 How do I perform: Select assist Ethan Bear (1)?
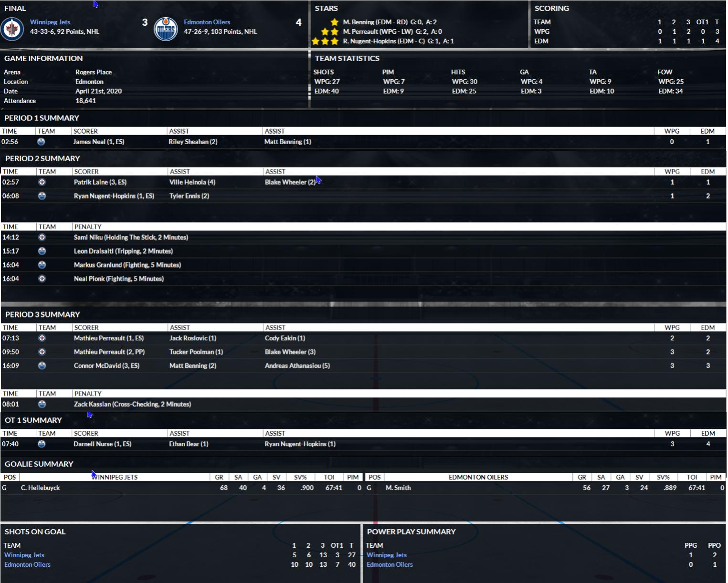coord(189,444)
